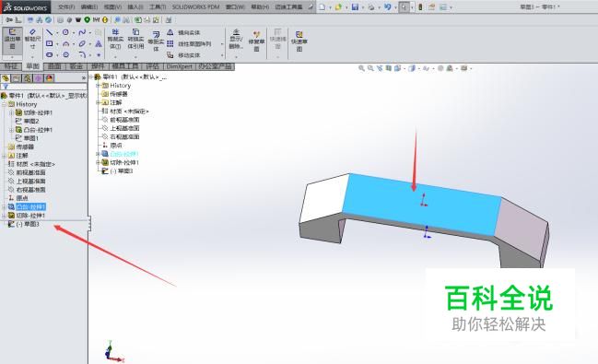Click the Convert Entities (转换实体引用) tool

click(x=135, y=40)
